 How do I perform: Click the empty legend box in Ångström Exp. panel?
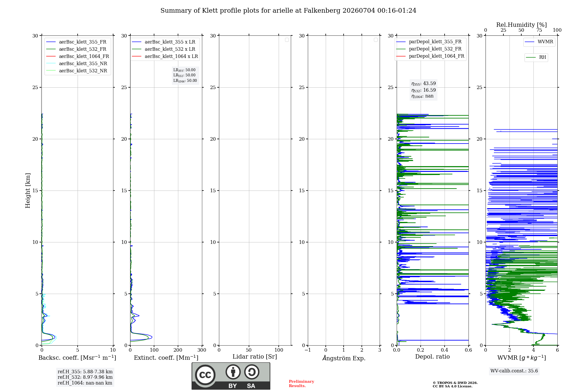pos(376,40)
